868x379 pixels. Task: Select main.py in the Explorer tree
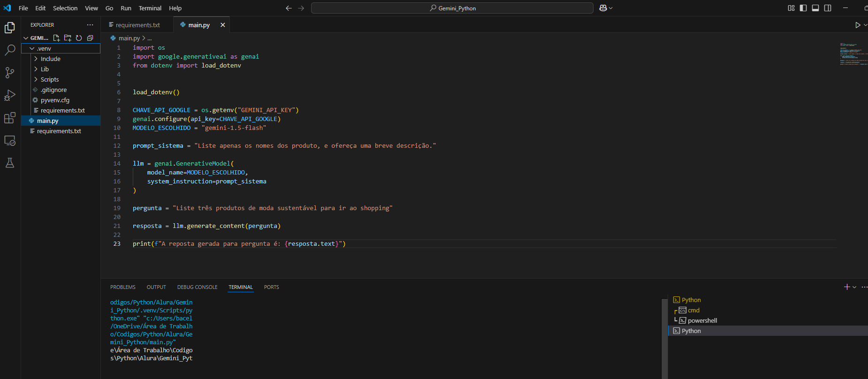pos(61,121)
